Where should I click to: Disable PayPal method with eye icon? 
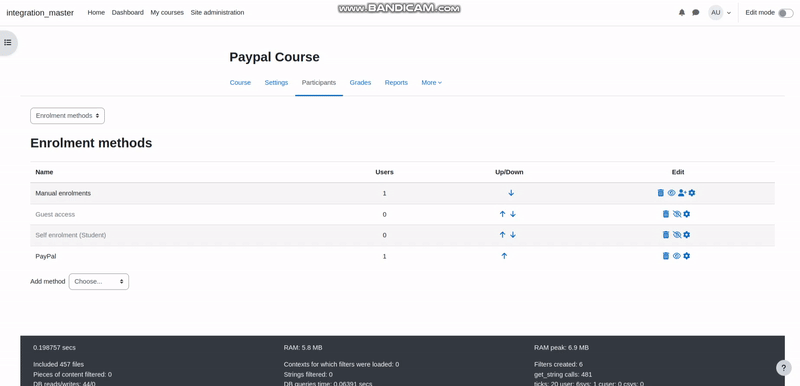(x=677, y=256)
